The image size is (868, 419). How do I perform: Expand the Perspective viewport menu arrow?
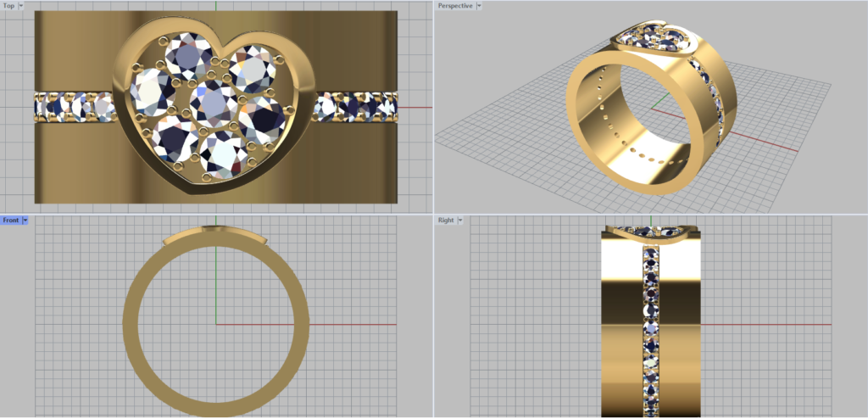pos(479,6)
